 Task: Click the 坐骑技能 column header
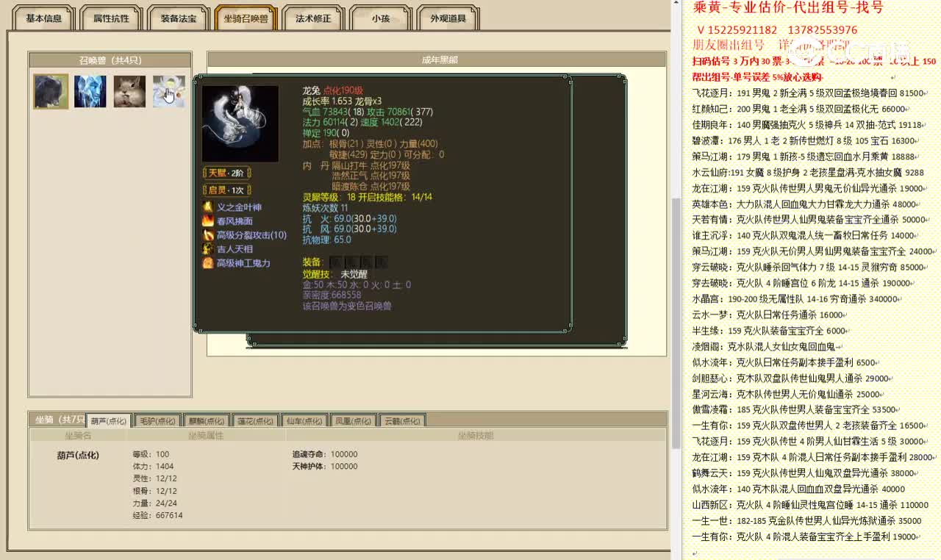[476, 435]
